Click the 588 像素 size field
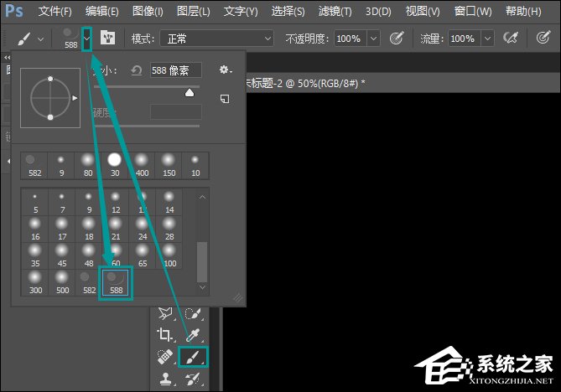This screenshot has height=392, width=561. coord(175,70)
